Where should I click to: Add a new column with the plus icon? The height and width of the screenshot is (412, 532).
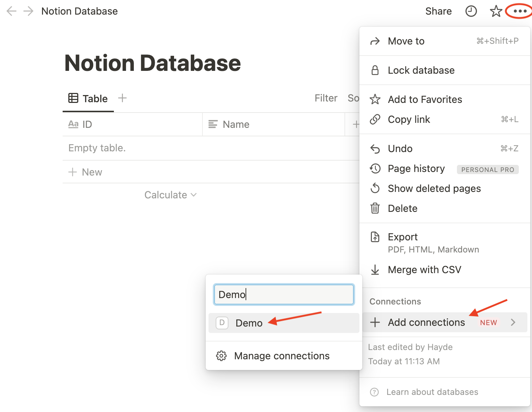(355, 124)
